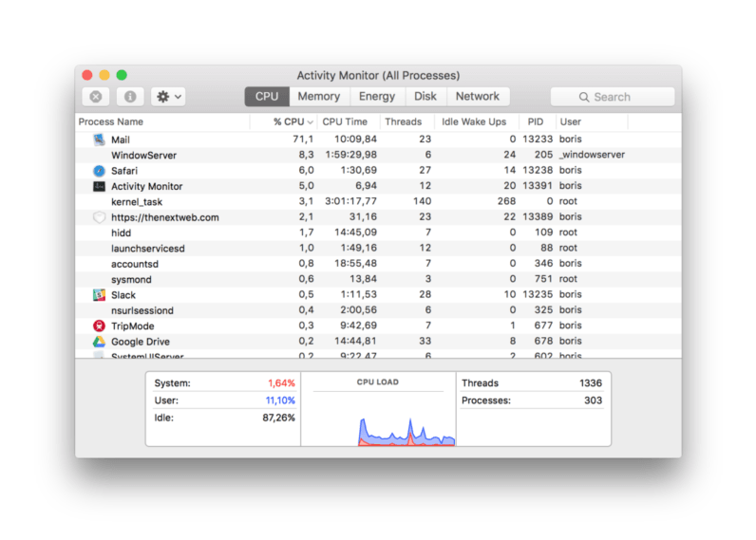
Task: Click the thenextweb.com shield icon
Action: 100,217
